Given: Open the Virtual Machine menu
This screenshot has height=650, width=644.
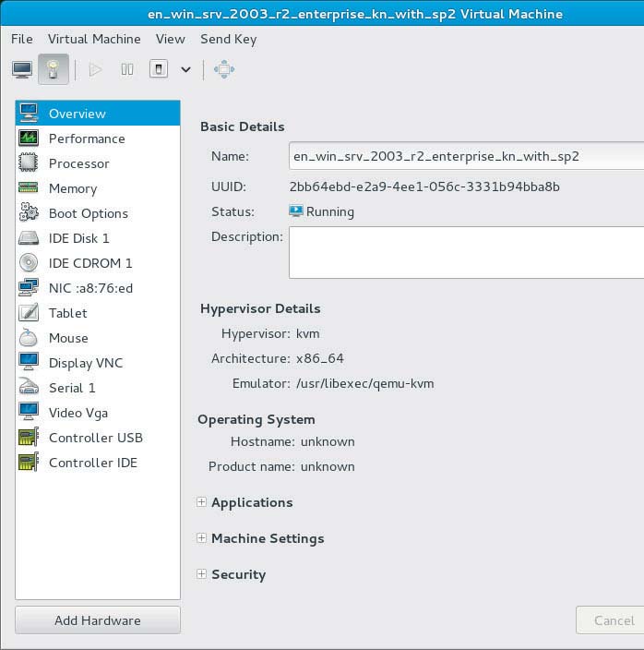Looking at the screenshot, I should point(94,39).
